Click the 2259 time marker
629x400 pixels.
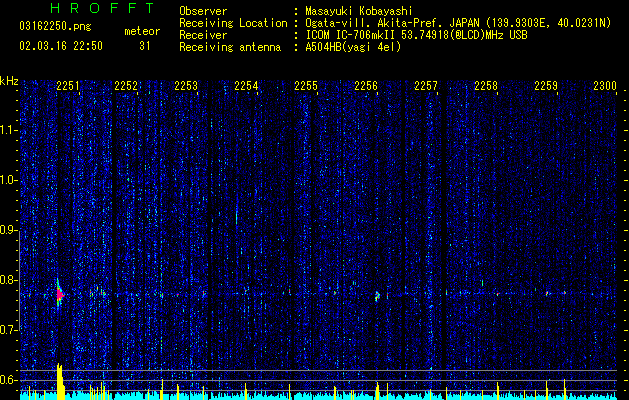click(546, 86)
